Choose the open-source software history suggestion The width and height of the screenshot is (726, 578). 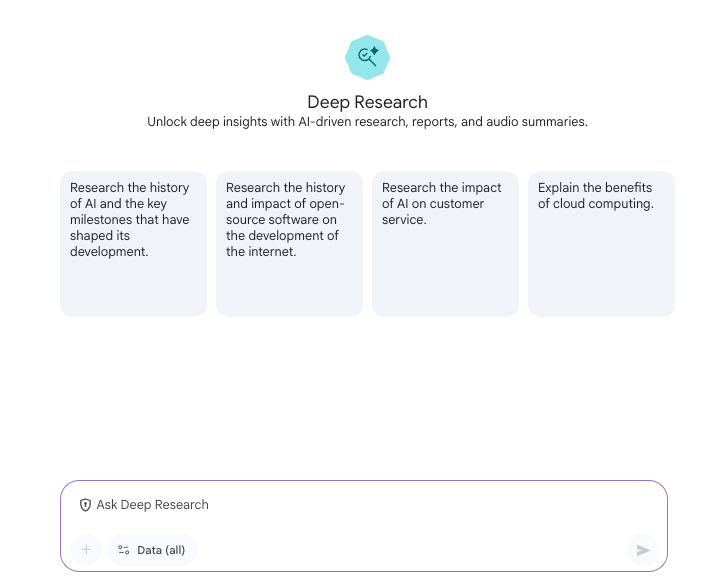click(x=289, y=220)
